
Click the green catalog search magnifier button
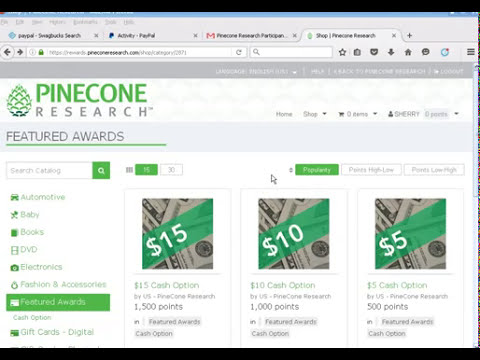[x=101, y=171]
